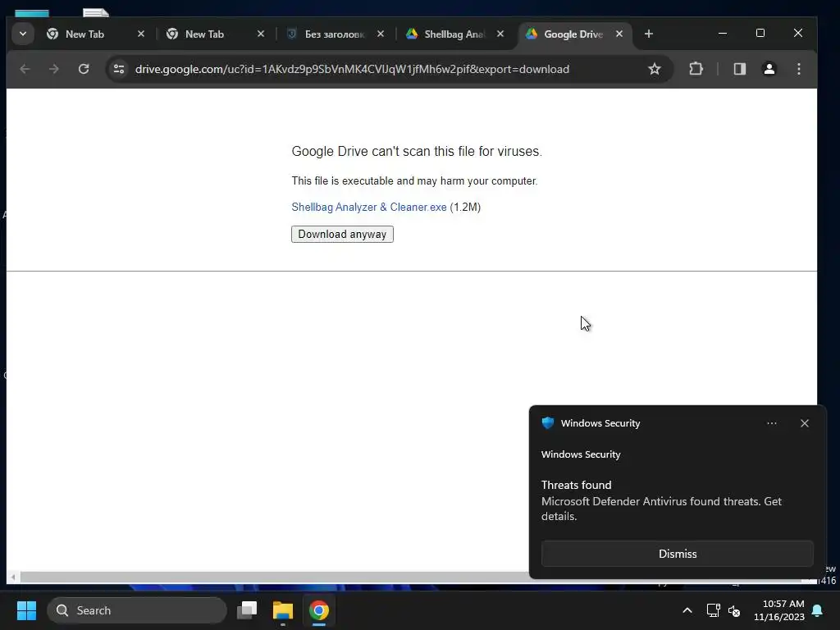Screen dimensions: 840x630
Task: Click the Chrome taskbar icon
Action: pyautogui.click(x=319, y=610)
